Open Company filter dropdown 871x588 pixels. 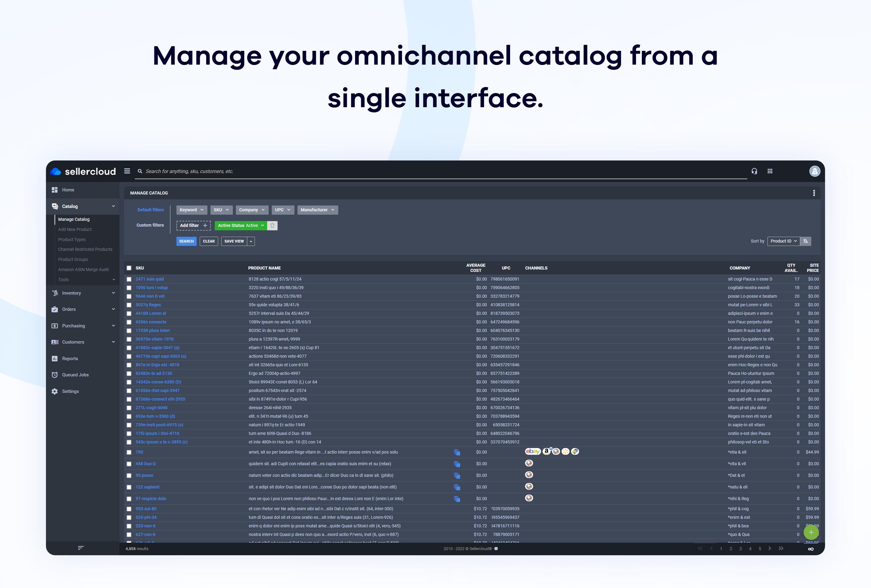pos(252,210)
